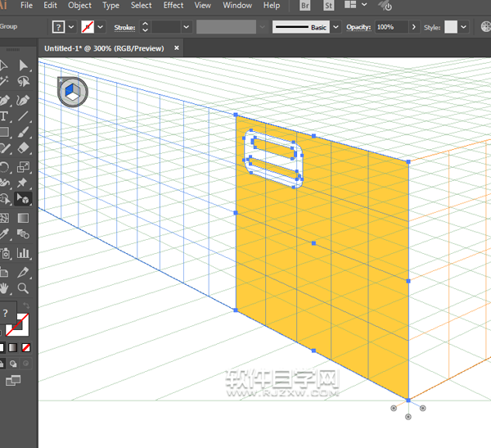491x448 pixels.
Task: Open Adobe Stock with the St icon
Action: [329, 6]
